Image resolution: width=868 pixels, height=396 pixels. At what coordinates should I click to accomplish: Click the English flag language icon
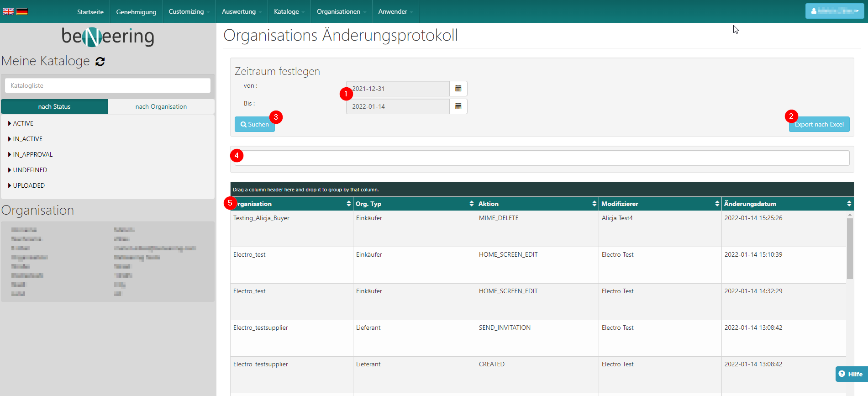pyautogui.click(x=8, y=11)
